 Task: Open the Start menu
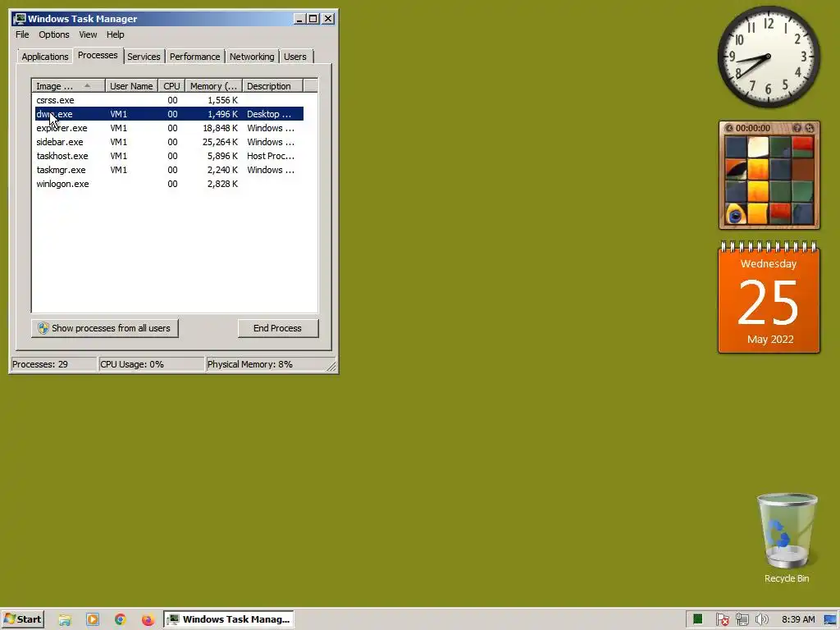(x=22, y=619)
